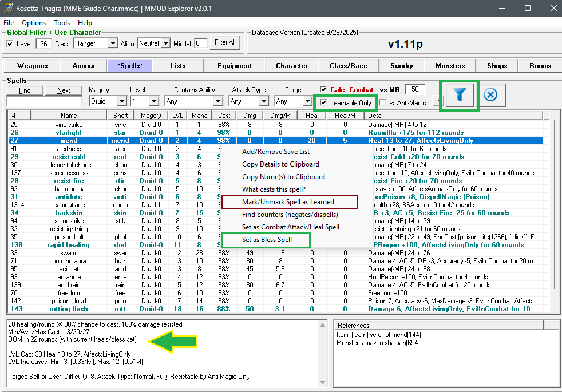This screenshot has height=392, width=562.
Task: Open the Contains Ability dropdown
Action: [217, 101]
